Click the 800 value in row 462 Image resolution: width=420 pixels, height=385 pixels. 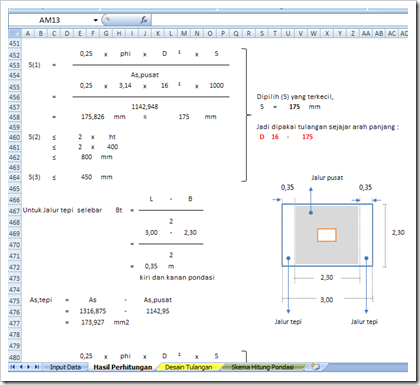86,157
